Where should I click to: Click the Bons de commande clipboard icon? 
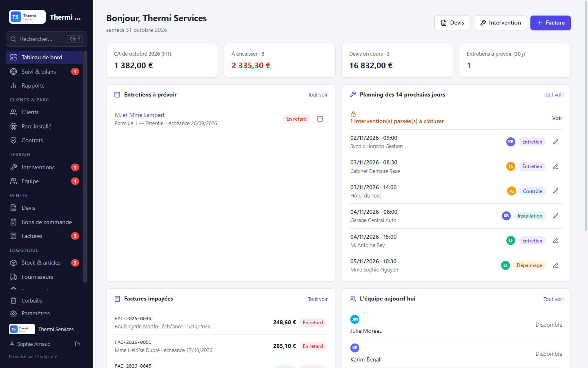[x=13, y=222]
